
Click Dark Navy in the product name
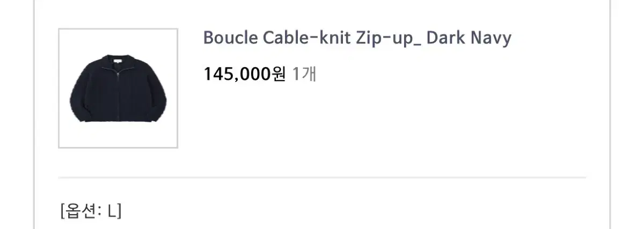click(469, 38)
